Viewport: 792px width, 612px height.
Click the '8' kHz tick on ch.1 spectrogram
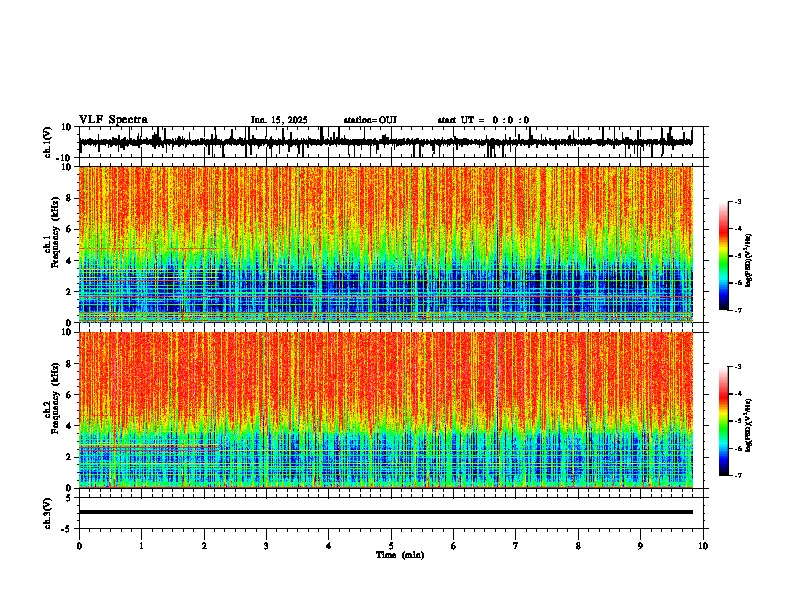pyautogui.click(x=70, y=198)
